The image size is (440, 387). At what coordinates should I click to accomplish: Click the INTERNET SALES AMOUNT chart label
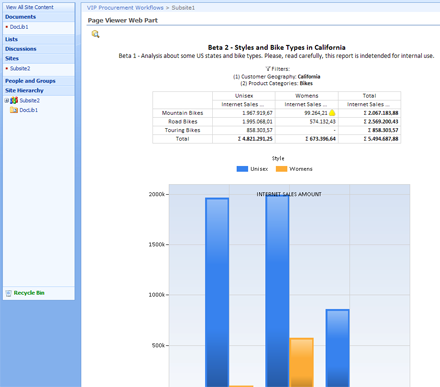click(x=289, y=194)
